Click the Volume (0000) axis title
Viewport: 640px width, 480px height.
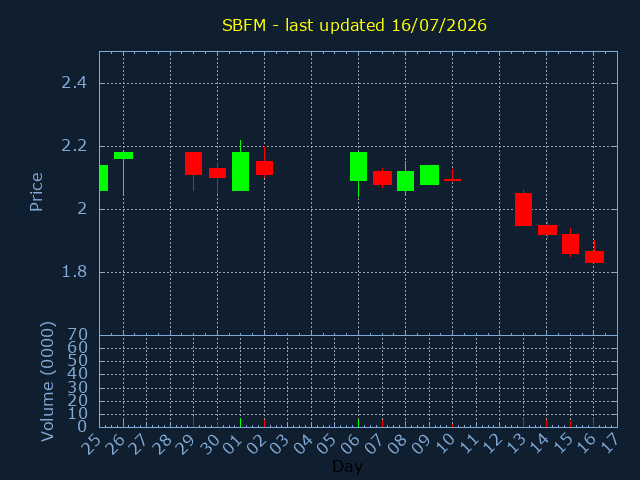click(x=47, y=382)
